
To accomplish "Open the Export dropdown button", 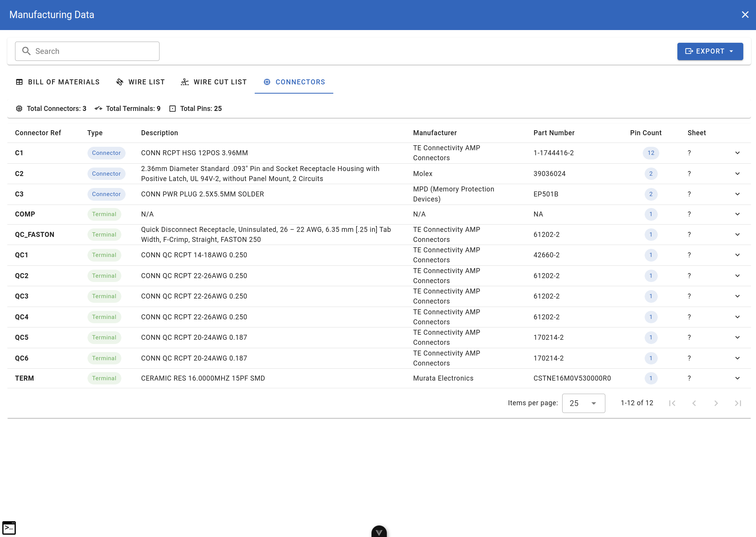I will coord(710,51).
